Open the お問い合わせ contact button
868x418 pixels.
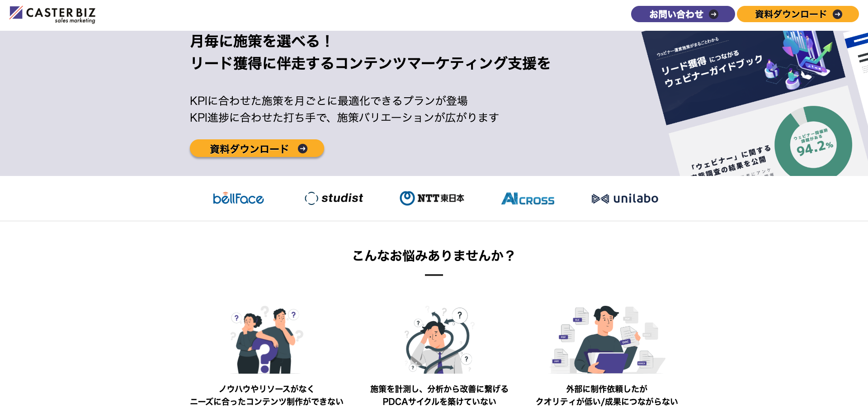(x=683, y=14)
